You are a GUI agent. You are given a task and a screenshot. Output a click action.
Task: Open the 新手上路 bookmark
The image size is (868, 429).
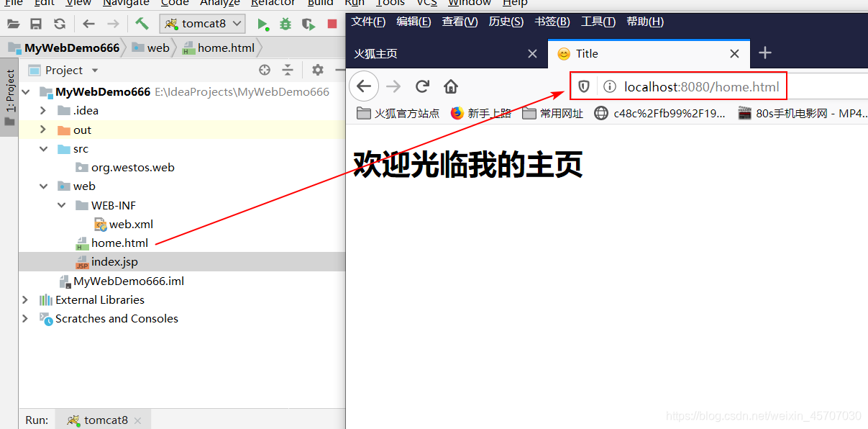pyautogui.click(x=481, y=113)
